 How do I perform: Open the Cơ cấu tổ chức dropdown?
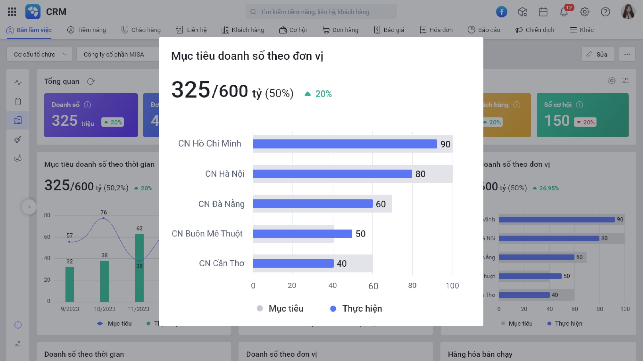click(x=39, y=54)
